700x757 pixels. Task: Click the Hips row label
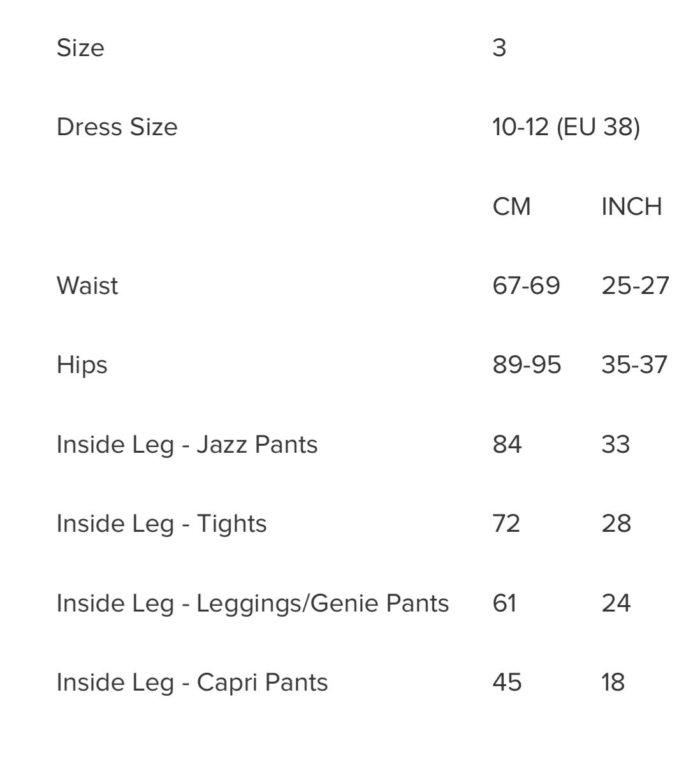(x=82, y=365)
